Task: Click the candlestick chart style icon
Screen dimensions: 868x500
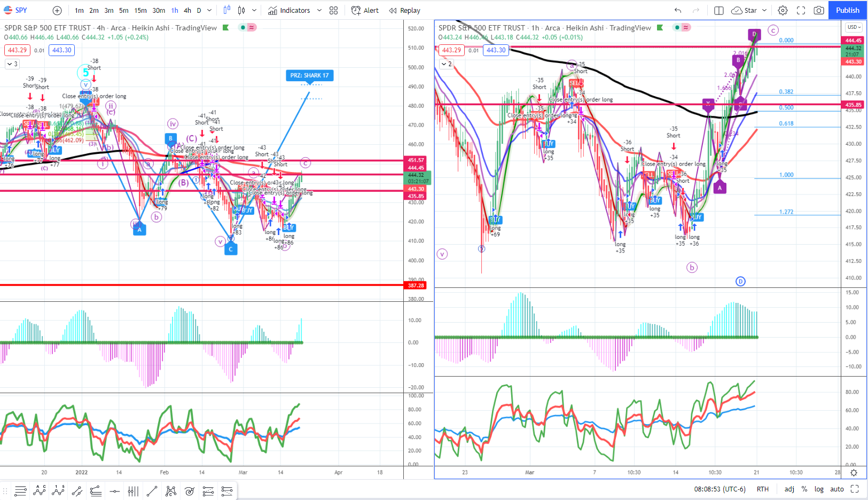Action: pyautogui.click(x=241, y=10)
